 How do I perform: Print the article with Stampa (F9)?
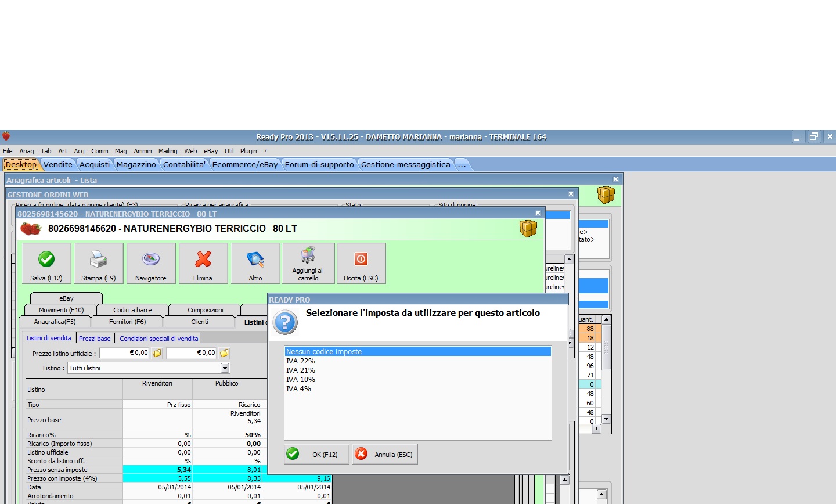coord(99,263)
